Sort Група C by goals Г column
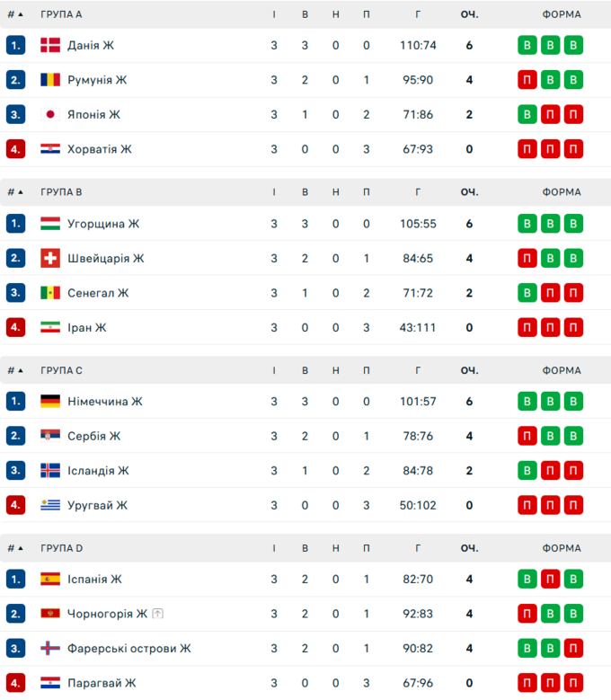611x700 pixels. click(418, 370)
